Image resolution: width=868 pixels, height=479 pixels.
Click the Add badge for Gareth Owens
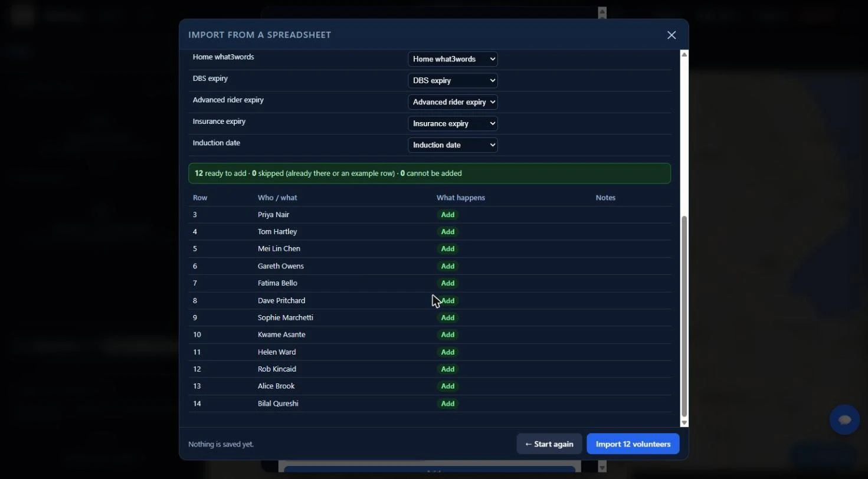(x=448, y=266)
